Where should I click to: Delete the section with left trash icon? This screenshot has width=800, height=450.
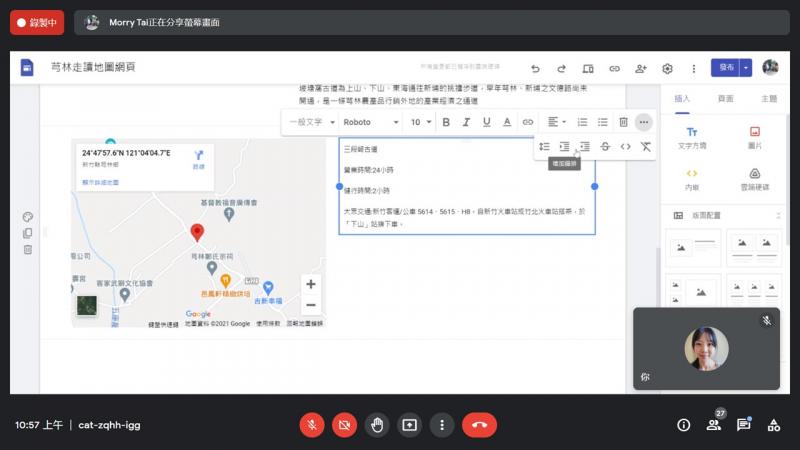(x=28, y=249)
